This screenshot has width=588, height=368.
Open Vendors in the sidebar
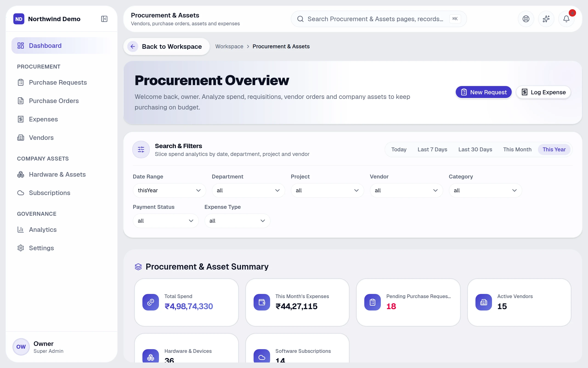(62, 138)
